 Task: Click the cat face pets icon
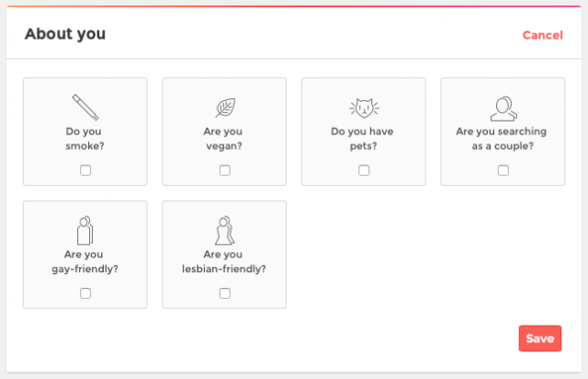tap(364, 108)
